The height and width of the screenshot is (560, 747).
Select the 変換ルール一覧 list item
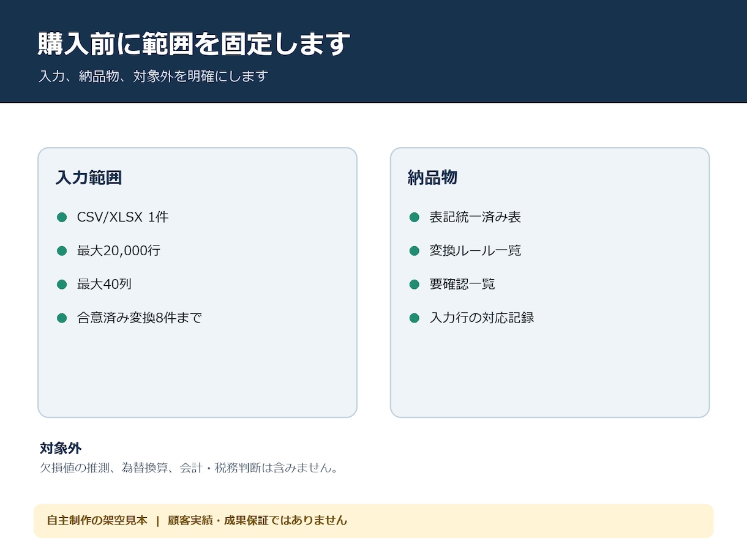point(475,250)
